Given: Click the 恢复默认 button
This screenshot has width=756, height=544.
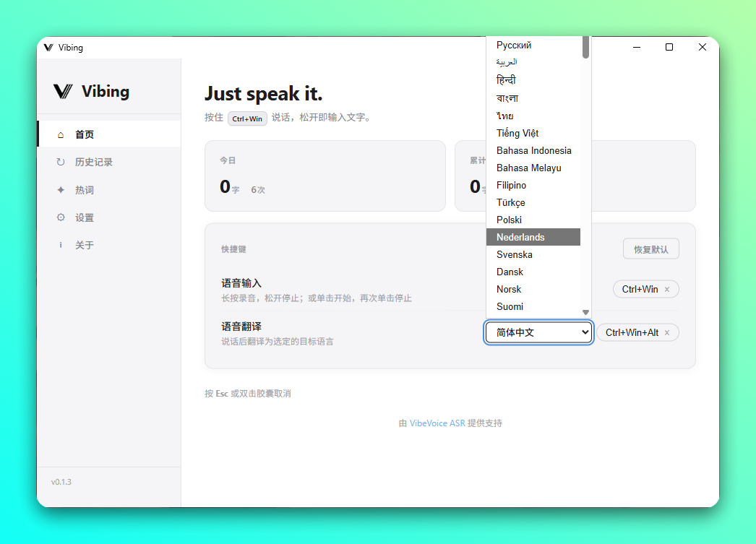Looking at the screenshot, I should 650,249.
